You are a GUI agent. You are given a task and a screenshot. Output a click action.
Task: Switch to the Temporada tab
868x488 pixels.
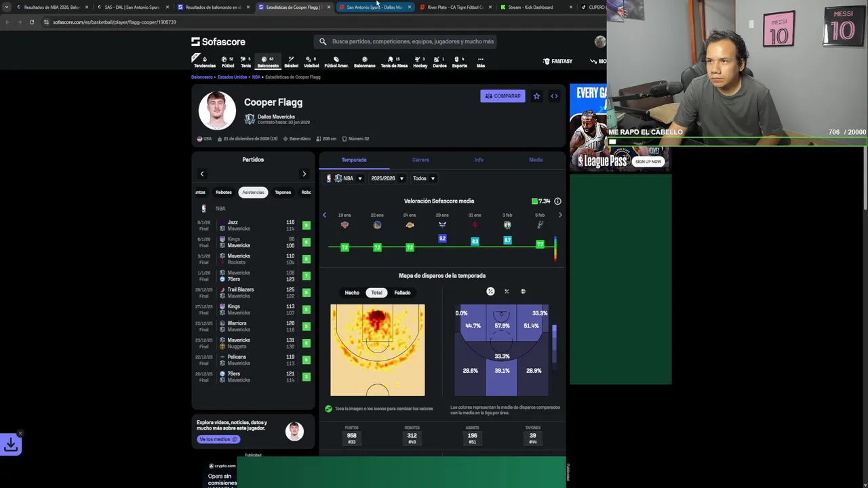pos(354,160)
